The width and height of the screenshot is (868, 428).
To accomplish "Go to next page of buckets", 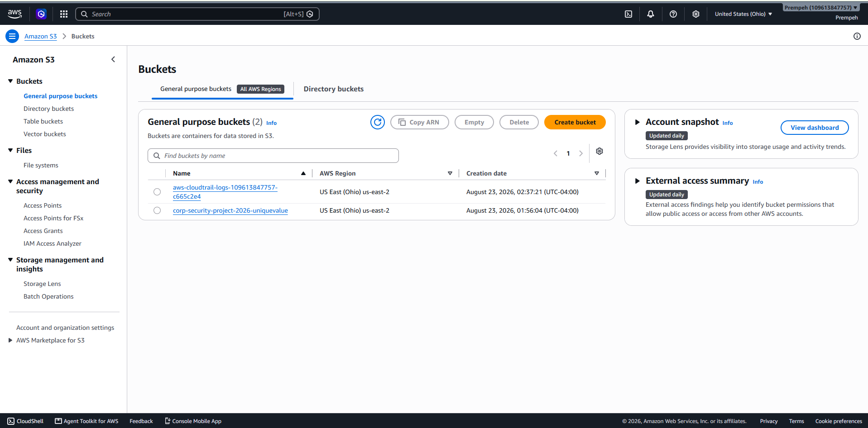I will (x=581, y=153).
